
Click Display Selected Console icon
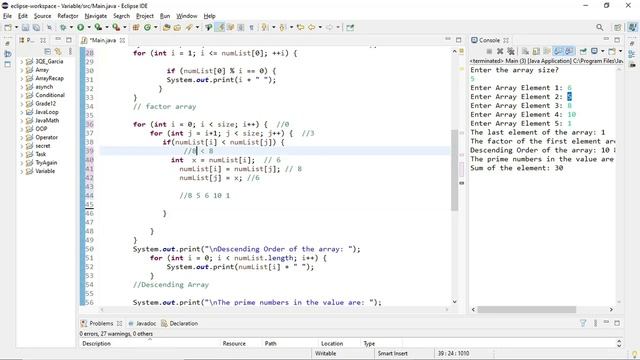(x=594, y=51)
